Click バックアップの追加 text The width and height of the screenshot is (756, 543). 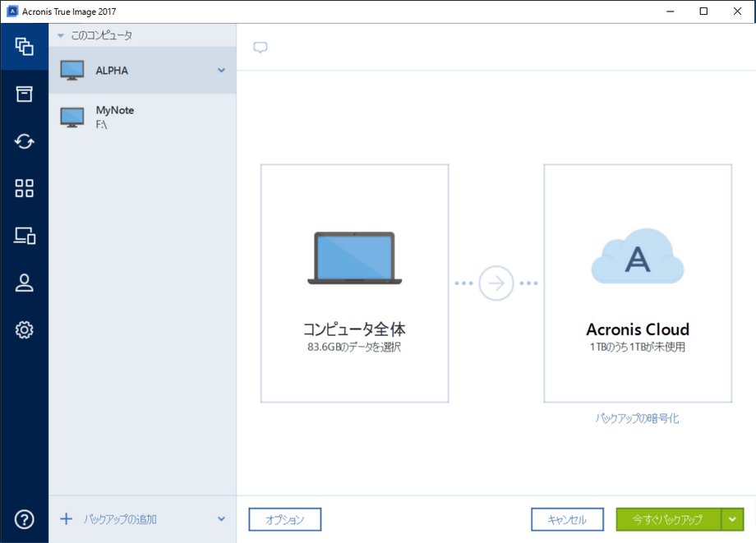click(120, 519)
